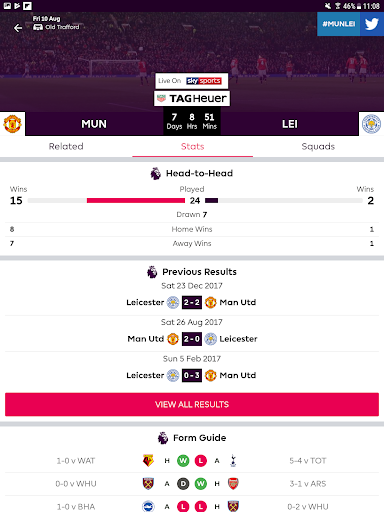Tap the Leicester City crest beside LEI
Viewport: 384px width, 512px height.
[x=371, y=124]
